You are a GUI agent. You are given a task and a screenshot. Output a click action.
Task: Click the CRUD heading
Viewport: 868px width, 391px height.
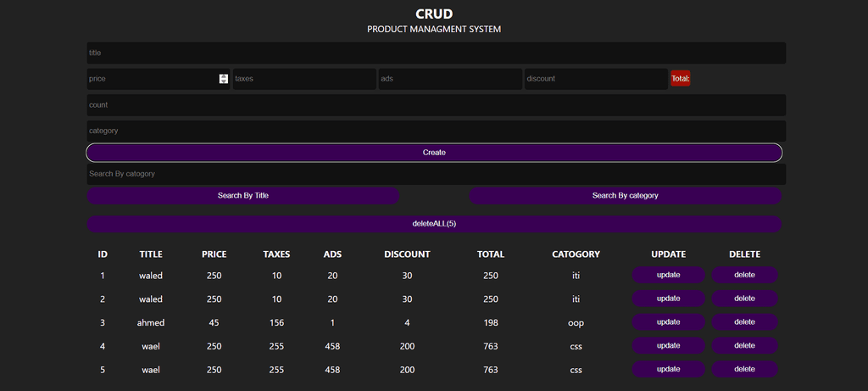pos(434,14)
